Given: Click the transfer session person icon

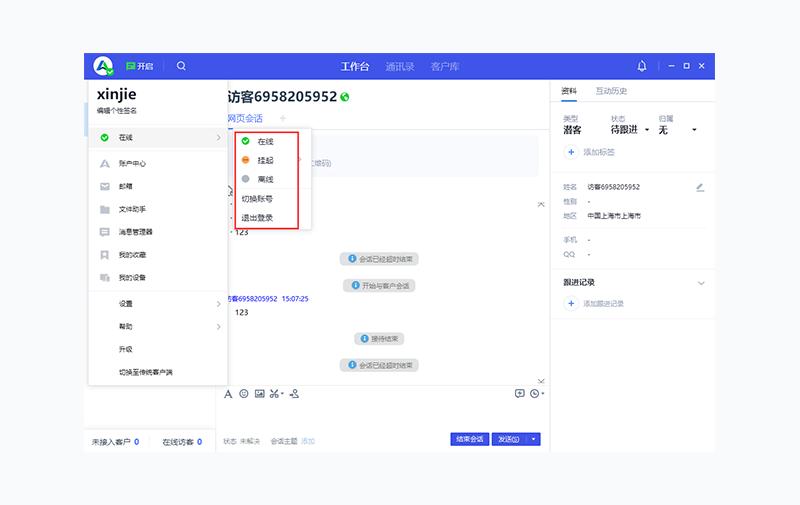Looking at the screenshot, I should 294,394.
